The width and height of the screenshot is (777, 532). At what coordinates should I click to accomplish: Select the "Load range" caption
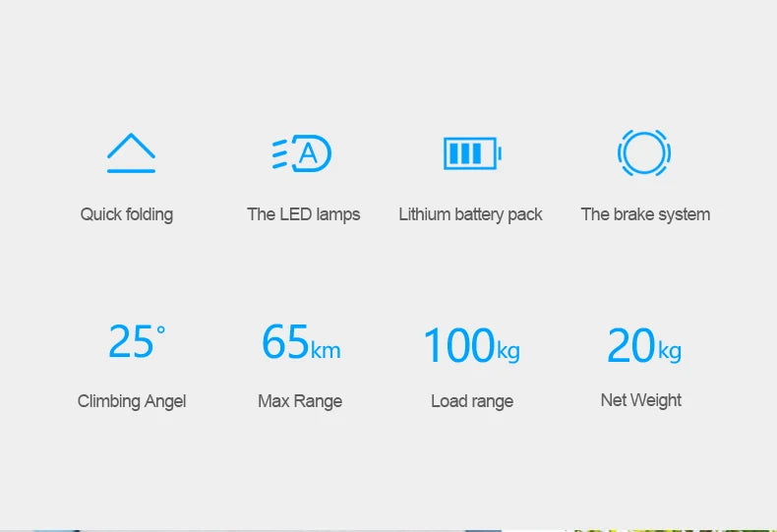pyautogui.click(x=472, y=401)
